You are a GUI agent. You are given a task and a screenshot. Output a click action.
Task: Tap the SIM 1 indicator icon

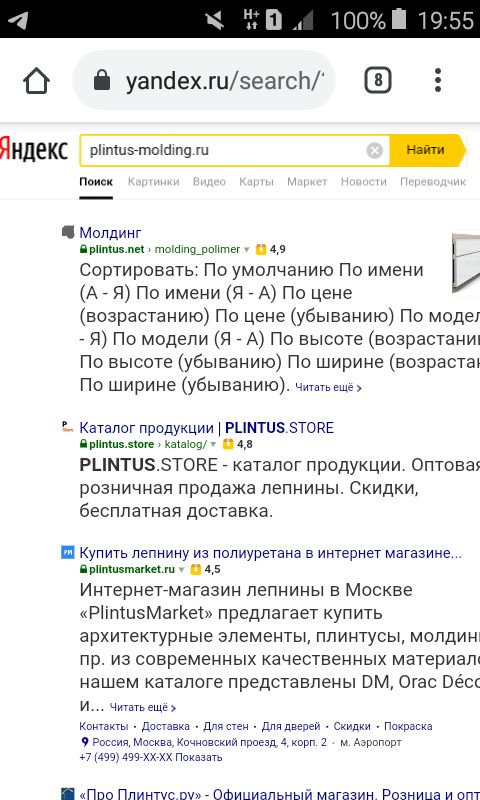273,20
